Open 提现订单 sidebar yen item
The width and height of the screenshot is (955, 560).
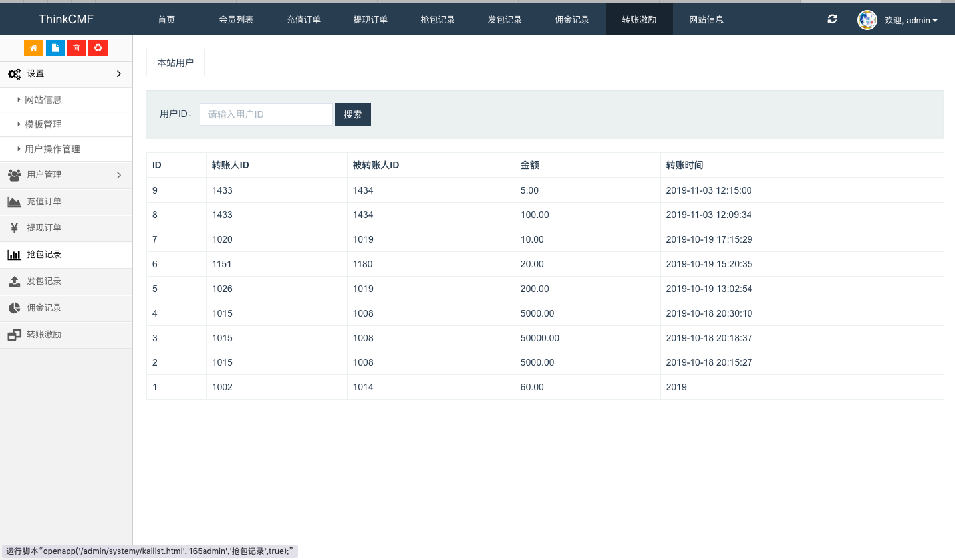pyautogui.click(x=44, y=228)
